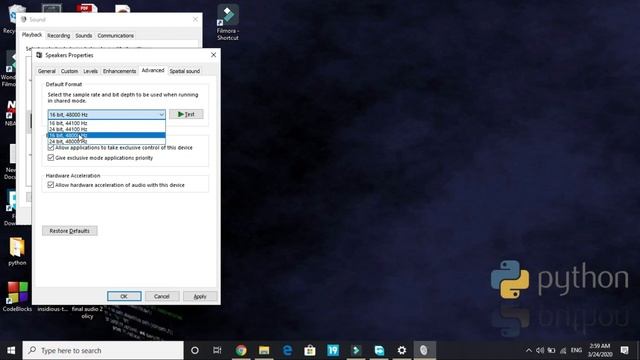Screen dimensions: 640x360
Task: Open File Explorer from the taskbar
Action: (264, 350)
